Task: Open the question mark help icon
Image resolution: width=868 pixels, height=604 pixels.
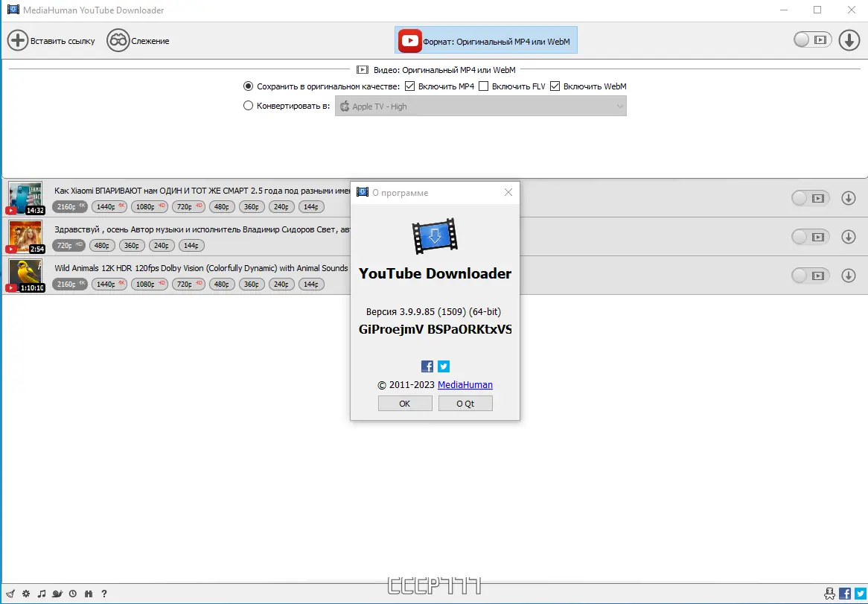Action: pyautogui.click(x=104, y=594)
